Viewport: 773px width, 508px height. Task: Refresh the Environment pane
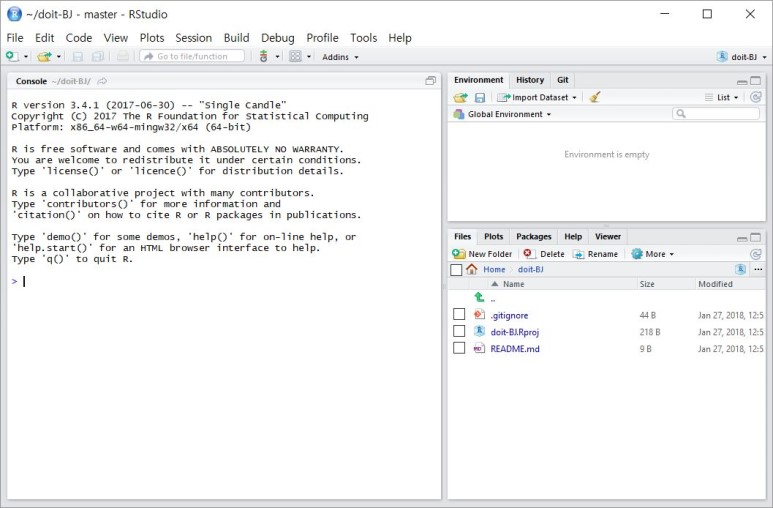click(755, 98)
